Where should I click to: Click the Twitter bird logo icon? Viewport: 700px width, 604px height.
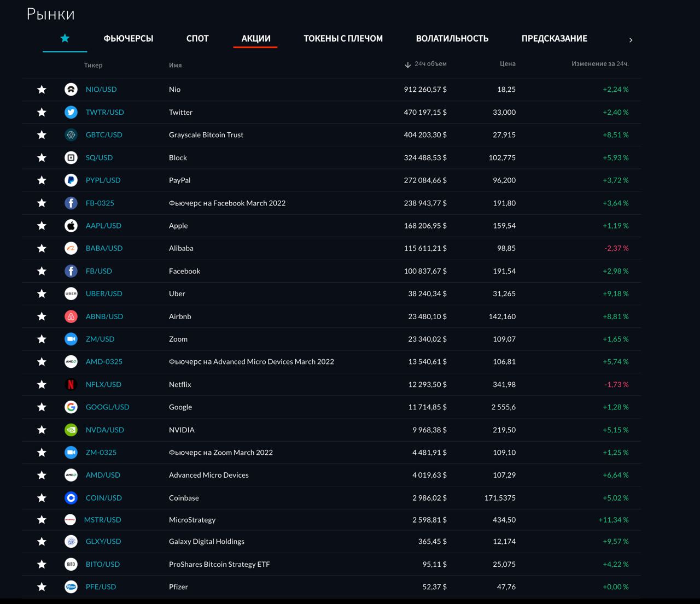[71, 112]
